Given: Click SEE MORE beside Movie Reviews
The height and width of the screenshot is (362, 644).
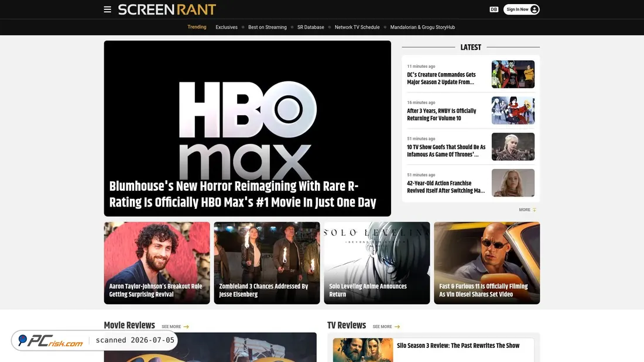Looking at the screenshot, I should [x=176, y=327].
